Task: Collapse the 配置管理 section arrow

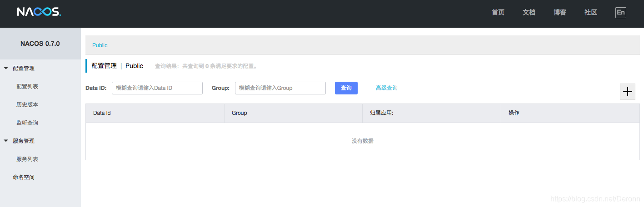Action: (x=6, y=69)
